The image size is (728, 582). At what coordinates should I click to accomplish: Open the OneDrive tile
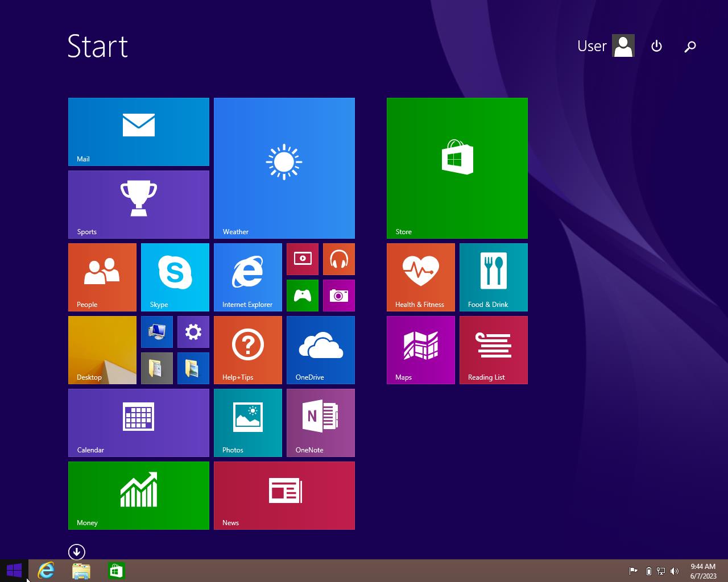320,350
